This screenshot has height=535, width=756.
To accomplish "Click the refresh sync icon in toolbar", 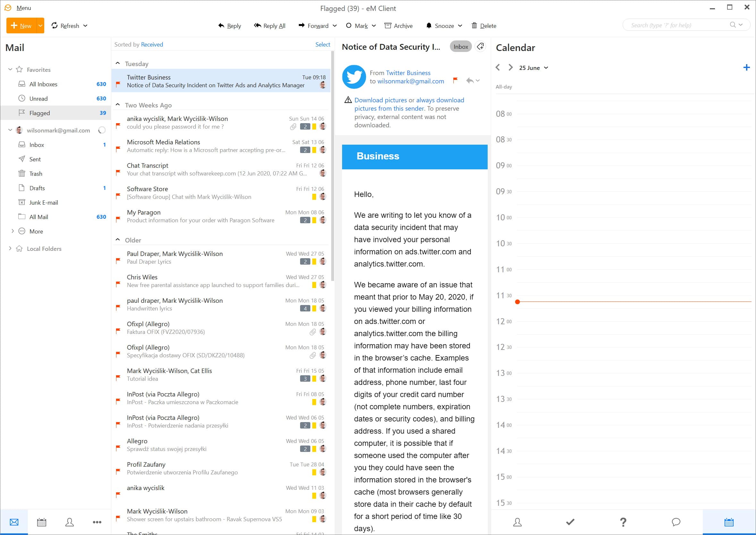I will (x=55, y=25).
